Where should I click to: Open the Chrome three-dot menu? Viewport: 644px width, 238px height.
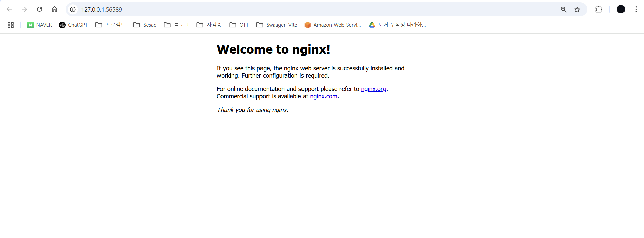pyautogui.click(x=636, y=9)
